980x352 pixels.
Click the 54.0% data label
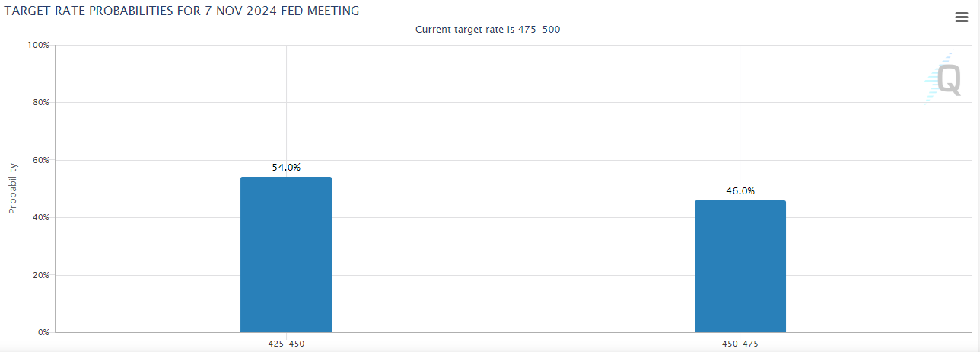pos(286,167)
